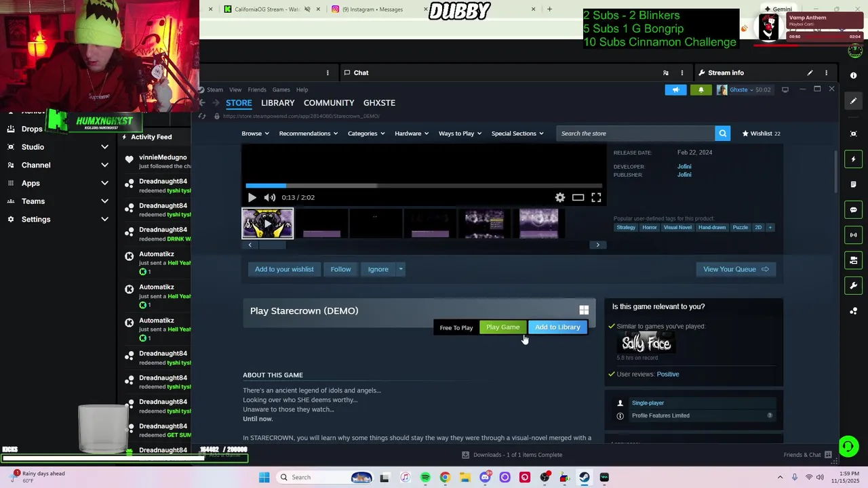Click View Your Queue button
Screen dimensions: 868x488
(x=736, y=269)
